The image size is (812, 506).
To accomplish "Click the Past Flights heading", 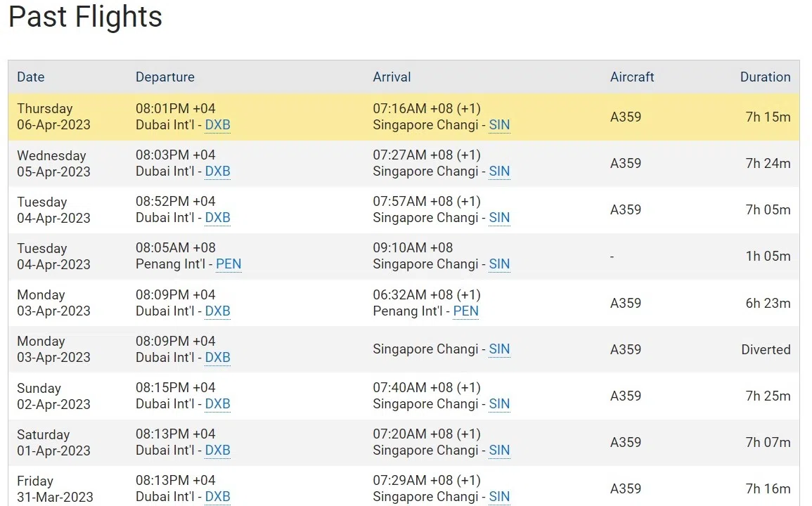I will coord(85,17).
